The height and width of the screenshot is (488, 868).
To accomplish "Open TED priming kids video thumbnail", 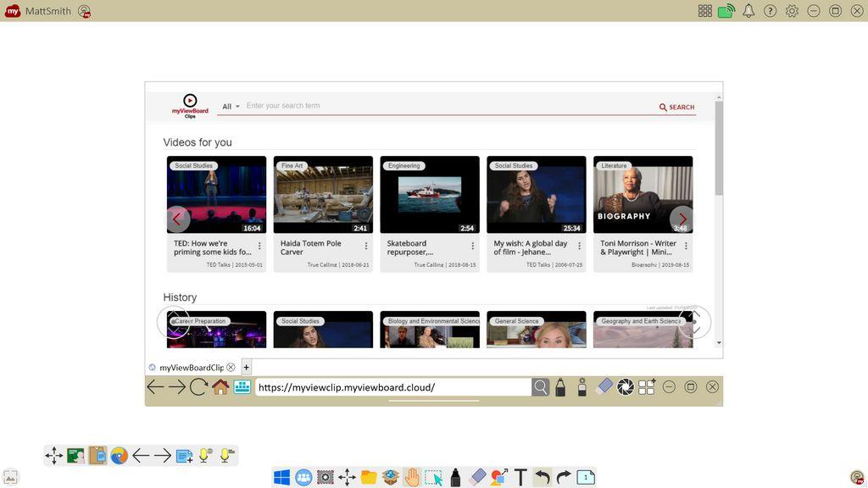I will point(216,194).
